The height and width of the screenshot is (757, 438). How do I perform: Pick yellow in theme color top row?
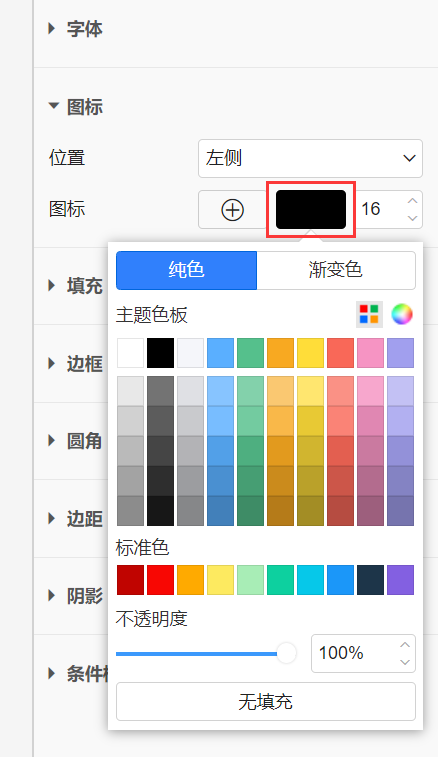click(310, 353)
